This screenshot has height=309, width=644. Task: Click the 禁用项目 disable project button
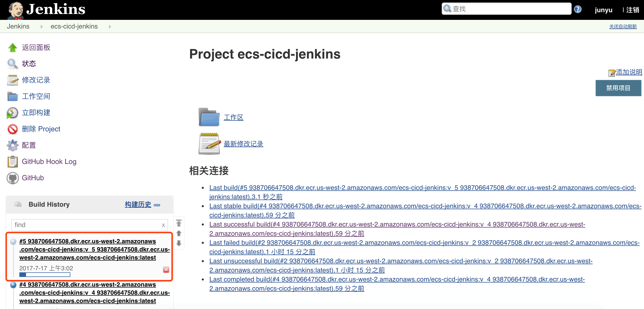click(618, 88)
